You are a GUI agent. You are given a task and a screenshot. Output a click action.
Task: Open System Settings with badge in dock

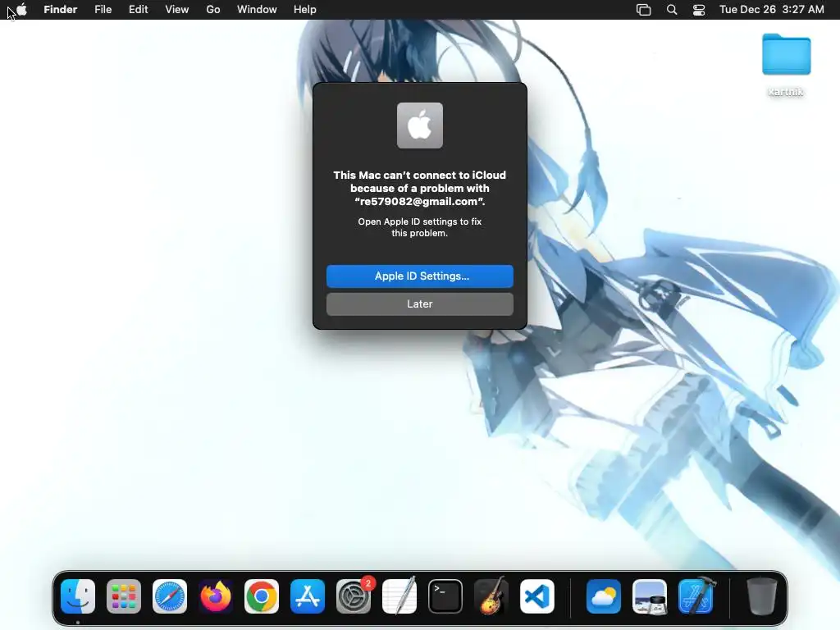click(x=354, y=596)
